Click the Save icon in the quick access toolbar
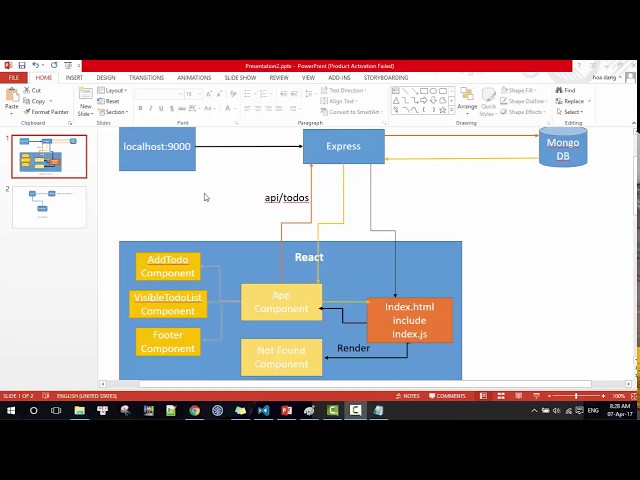This screenshot has width=640, height=480. tap(22, 65)
